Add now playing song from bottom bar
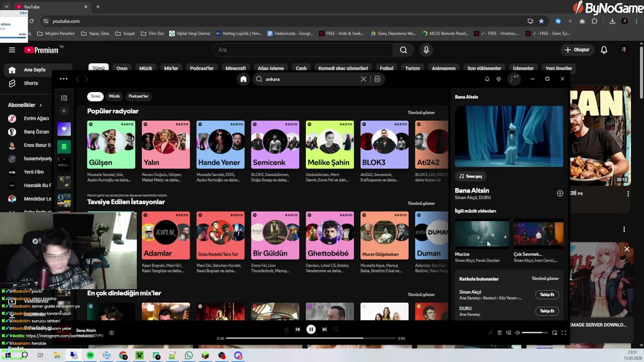This screenshot has height=362, width=644. pos(112,332)
